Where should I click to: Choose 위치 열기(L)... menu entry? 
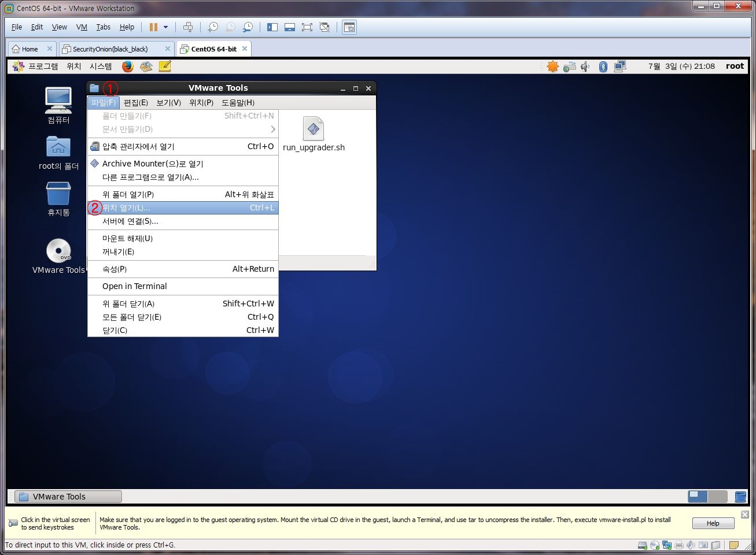(183, 208)
